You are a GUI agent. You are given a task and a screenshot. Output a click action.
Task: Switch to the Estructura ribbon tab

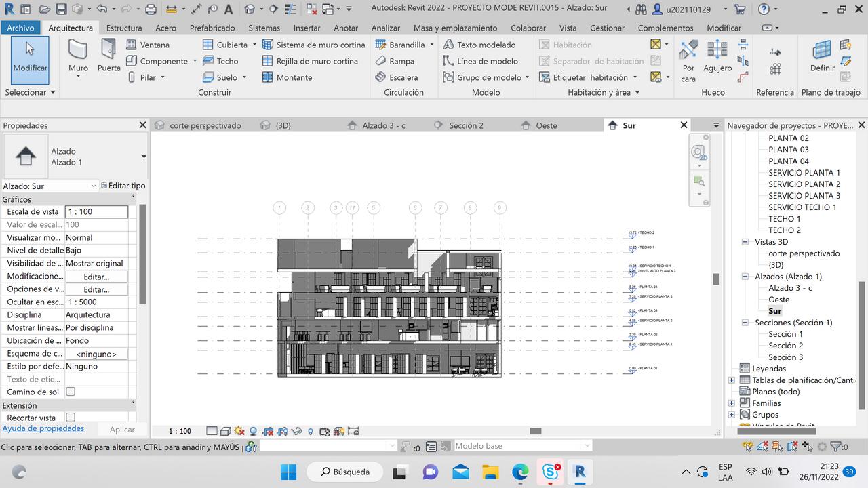click(124, 28)
